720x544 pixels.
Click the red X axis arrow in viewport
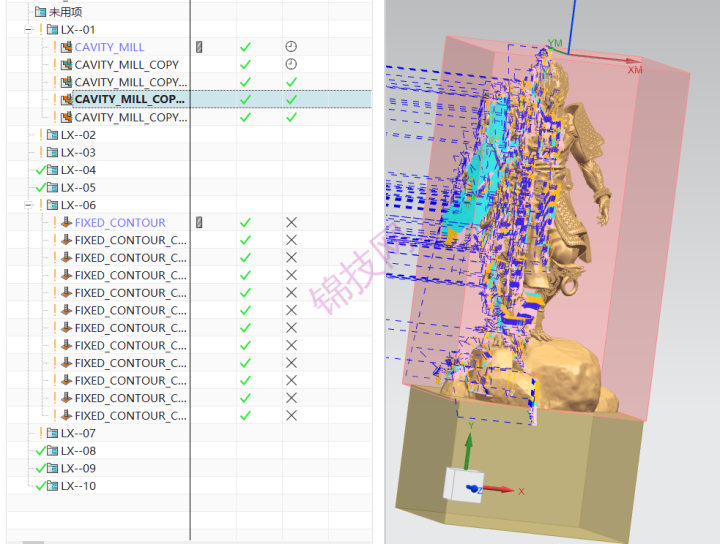(x=498, y=489)
